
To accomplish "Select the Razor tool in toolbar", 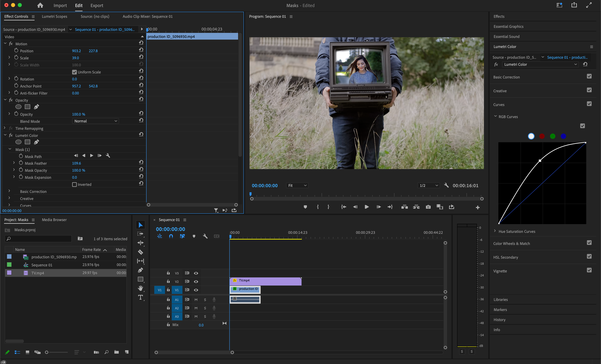I will pyautogui.click(x=141, y=252).
